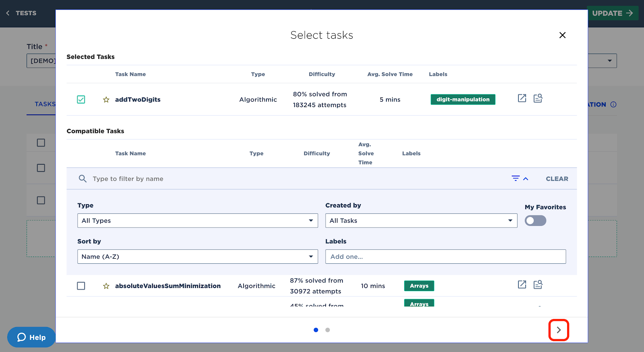Screen dimensions: 644x352
Task: Open addTwoDigits in new window icon
Action: point(522,98)
